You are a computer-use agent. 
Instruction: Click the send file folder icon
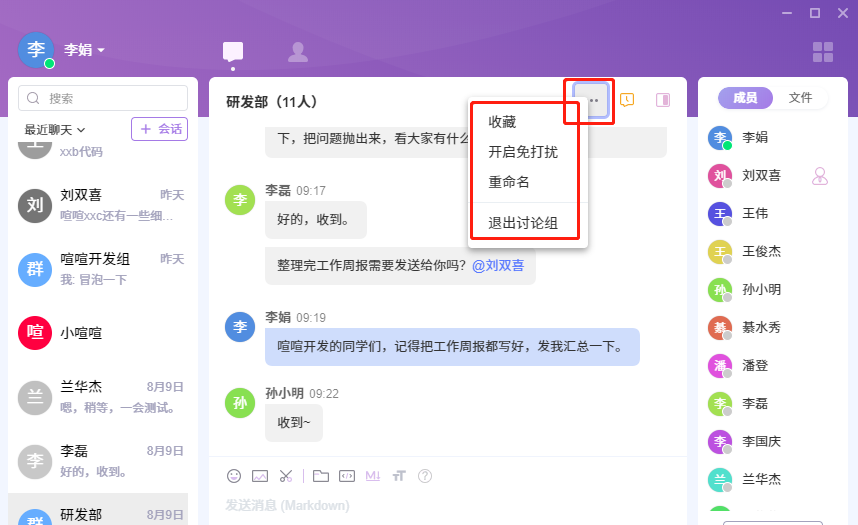(x=321, y=476)
